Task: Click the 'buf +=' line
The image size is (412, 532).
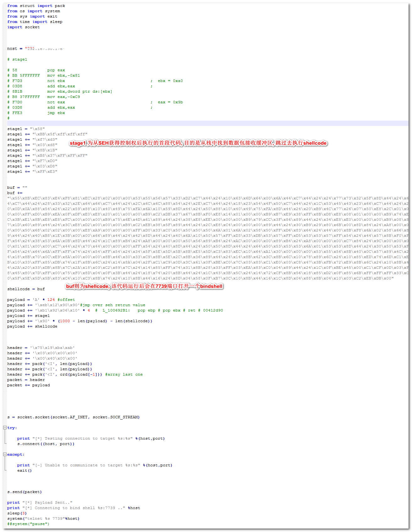Action: 15,193
